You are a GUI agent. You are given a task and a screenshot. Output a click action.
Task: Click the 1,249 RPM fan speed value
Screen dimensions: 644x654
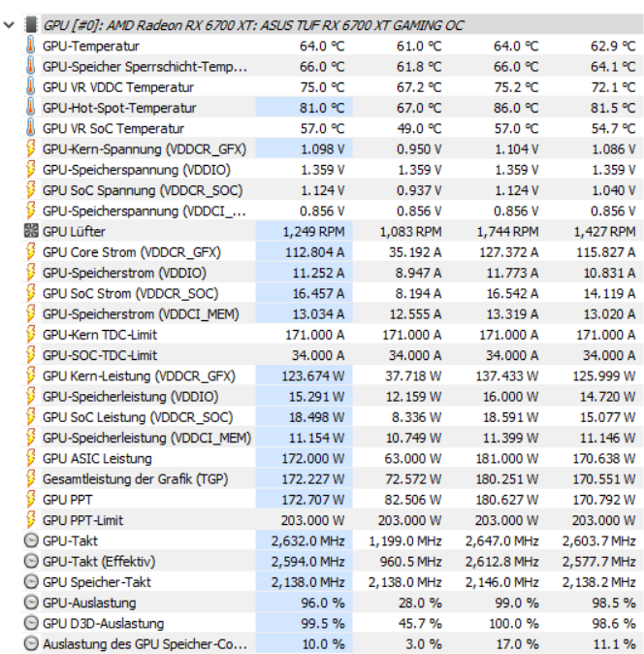pos(313,232)
